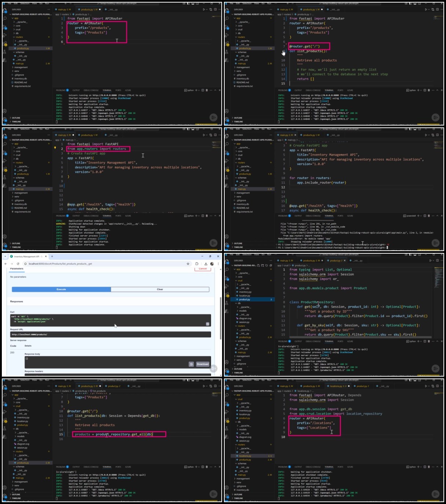The image size is (446, 504).
Task: Open the Run menu in the powershell window
Action: 269,129
